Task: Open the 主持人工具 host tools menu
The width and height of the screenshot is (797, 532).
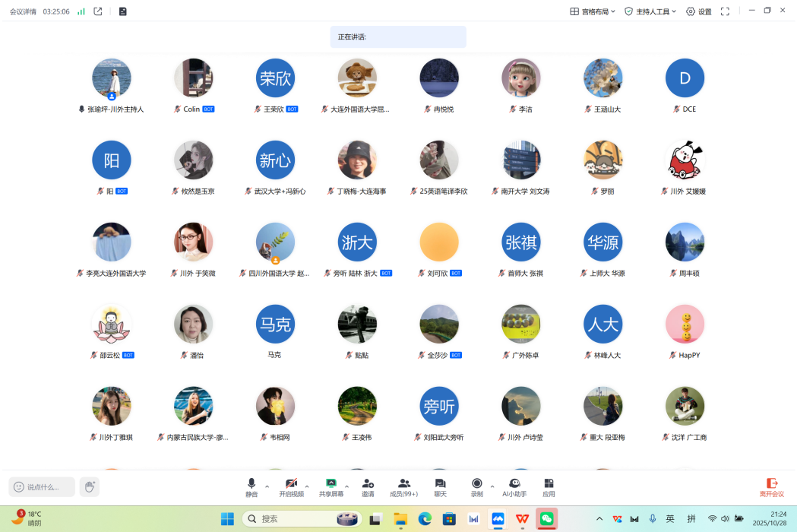Action: click(x=650, y=11)
